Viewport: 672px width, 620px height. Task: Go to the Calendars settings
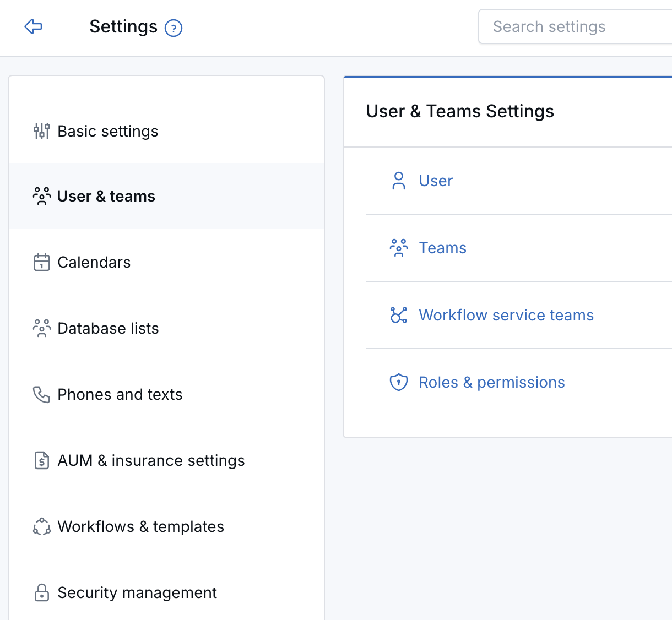click(166, 262)
